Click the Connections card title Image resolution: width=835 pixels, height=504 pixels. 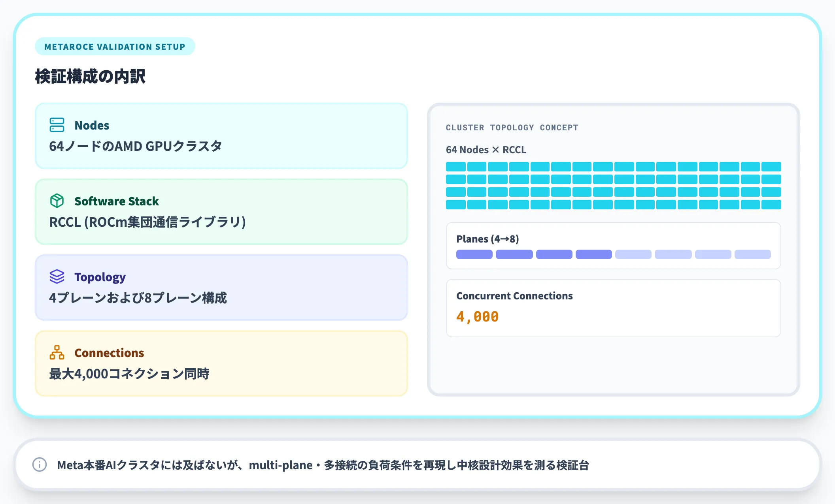(109, 353)
